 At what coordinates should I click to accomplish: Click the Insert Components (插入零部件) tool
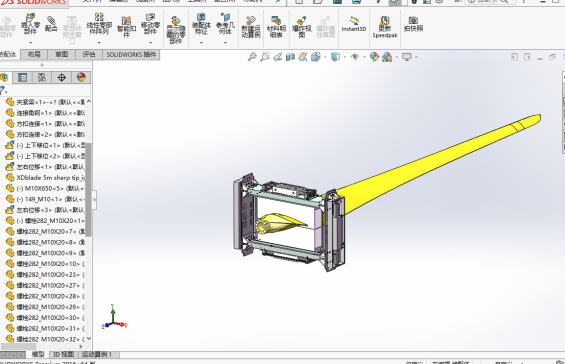(x=30, y=25)
